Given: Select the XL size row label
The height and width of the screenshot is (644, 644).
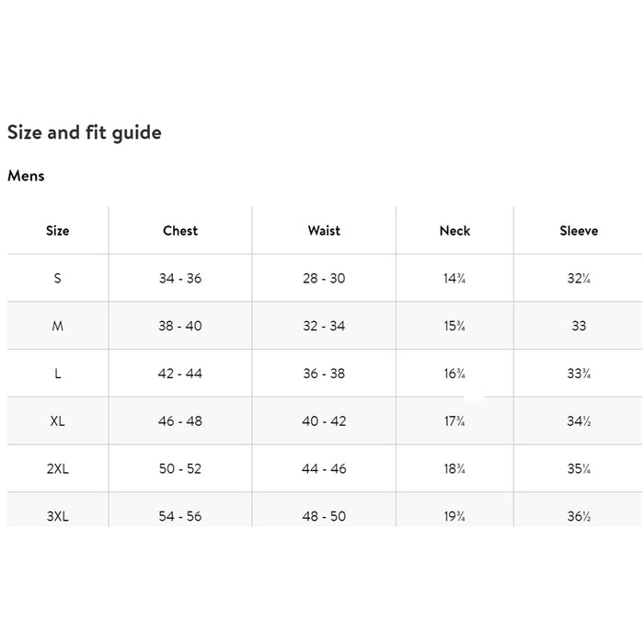Looking at the screenshot, I should click(57, 421).
